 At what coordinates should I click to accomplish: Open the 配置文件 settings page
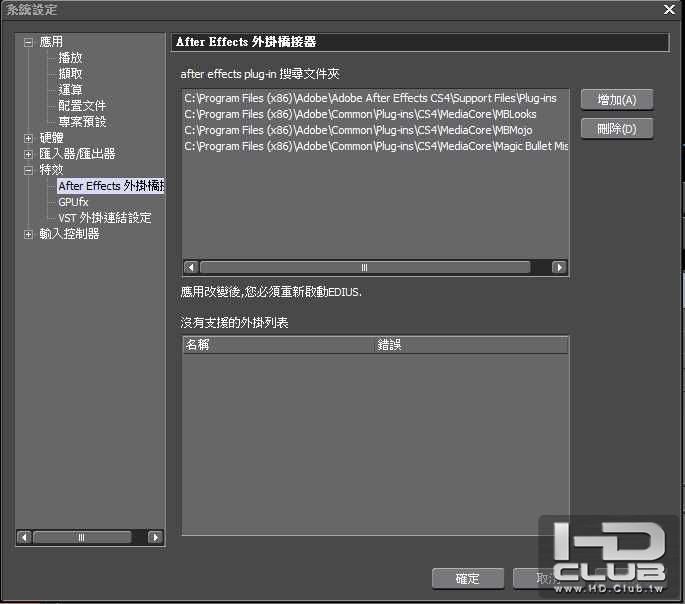(82, 106)
